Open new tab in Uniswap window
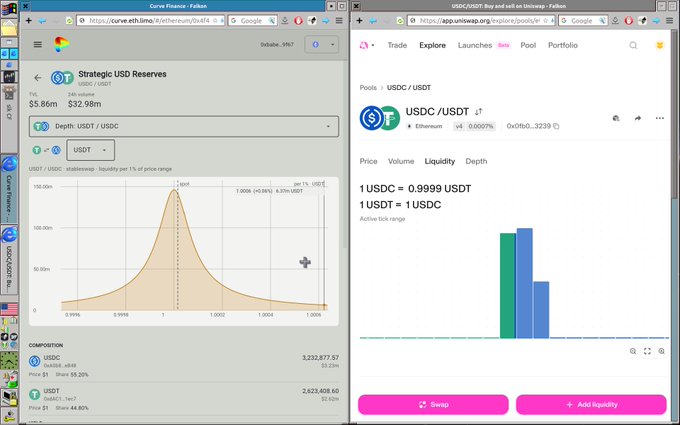The width and height of the screenshot is (680, 425). tap(359, 20)
